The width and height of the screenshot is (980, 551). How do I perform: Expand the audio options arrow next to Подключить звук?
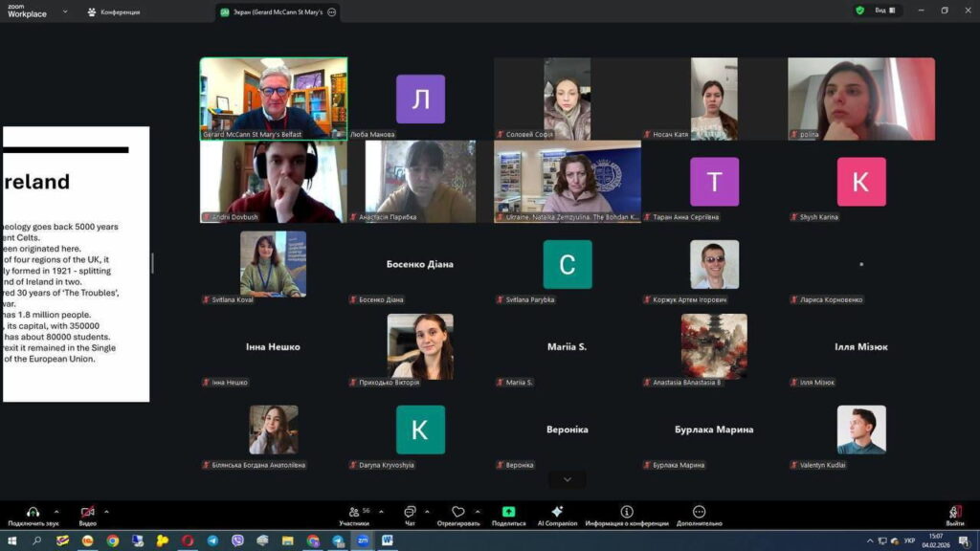56,511
